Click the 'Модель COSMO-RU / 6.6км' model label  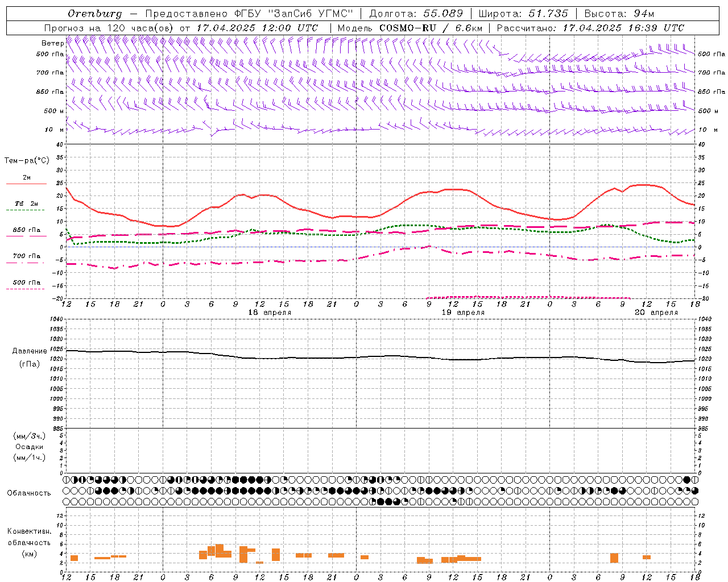point(410,28)
